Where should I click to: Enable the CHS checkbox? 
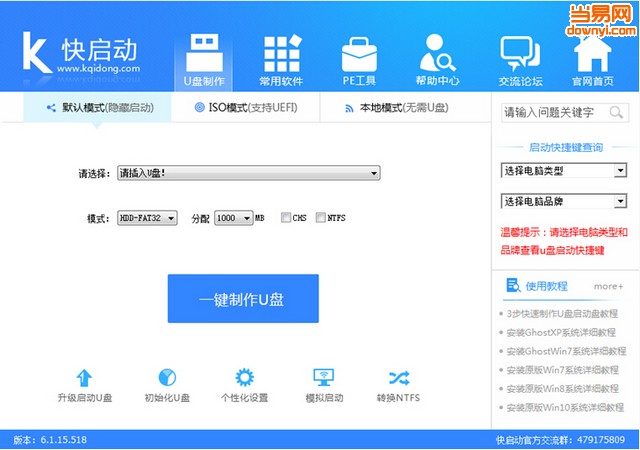click(286, 217)
